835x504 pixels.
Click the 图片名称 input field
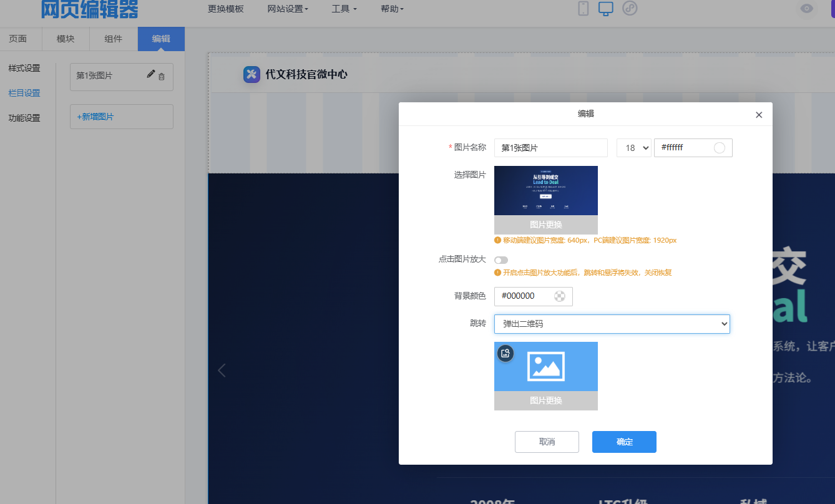[x=550, y=148]
